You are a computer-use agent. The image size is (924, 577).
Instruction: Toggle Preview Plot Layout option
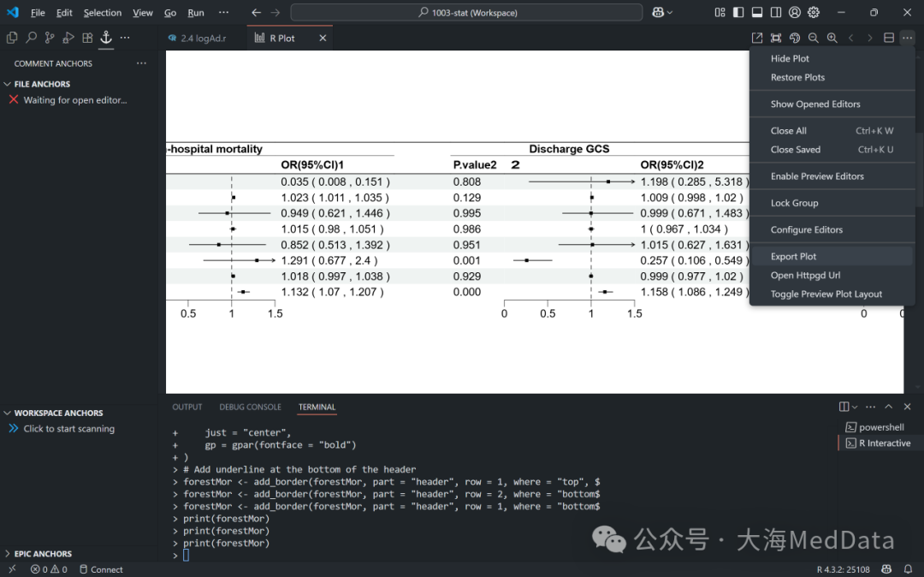[x=832, y=294]
